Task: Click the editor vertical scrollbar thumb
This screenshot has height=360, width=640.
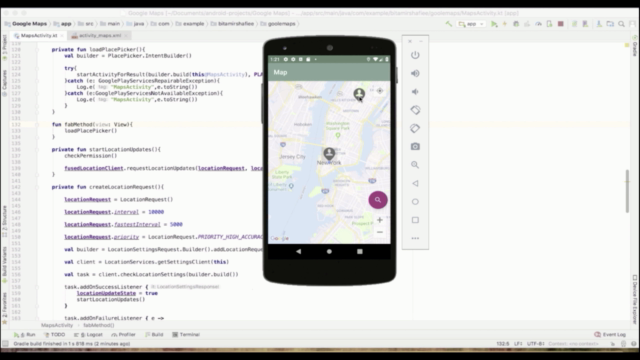Action: coord(627,191)
